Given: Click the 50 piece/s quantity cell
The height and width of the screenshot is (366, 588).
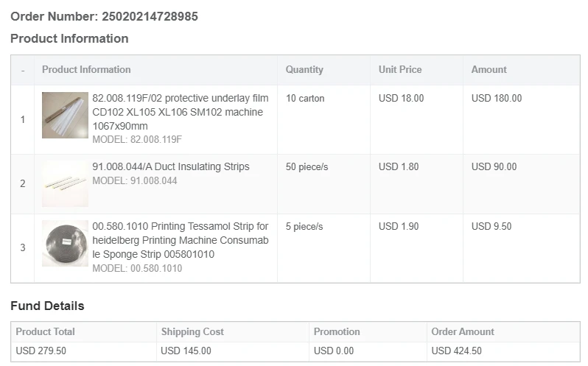Looking at the screenshot, I should tap(307, 166).
